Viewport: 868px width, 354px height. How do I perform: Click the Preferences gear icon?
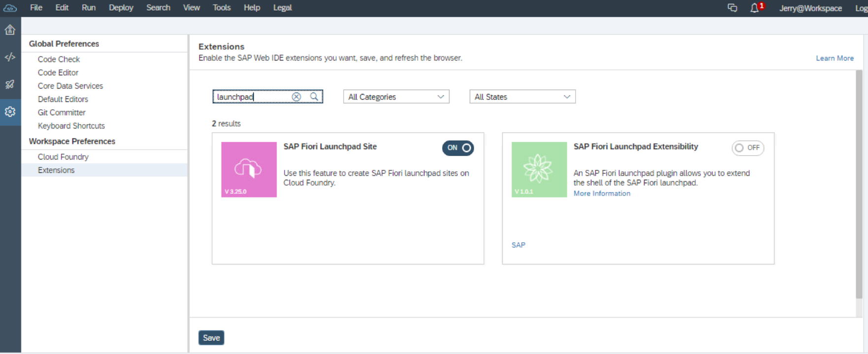click(10, 112)
